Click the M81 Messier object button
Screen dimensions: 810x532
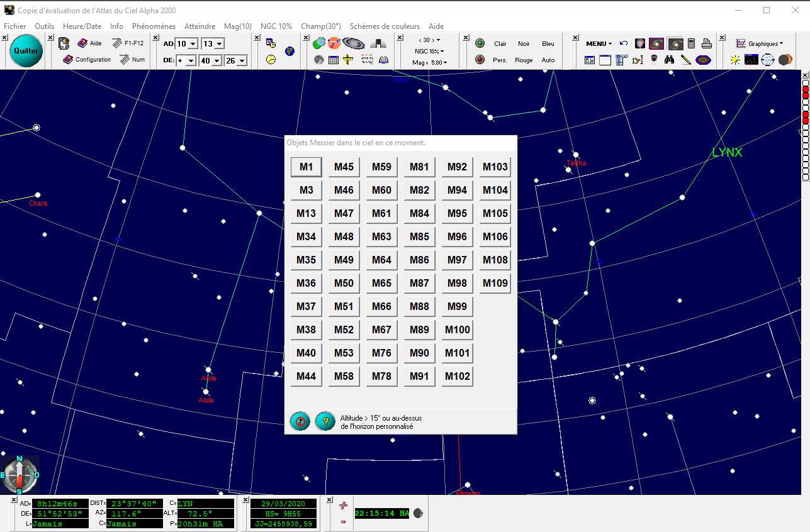click(419, 167)
